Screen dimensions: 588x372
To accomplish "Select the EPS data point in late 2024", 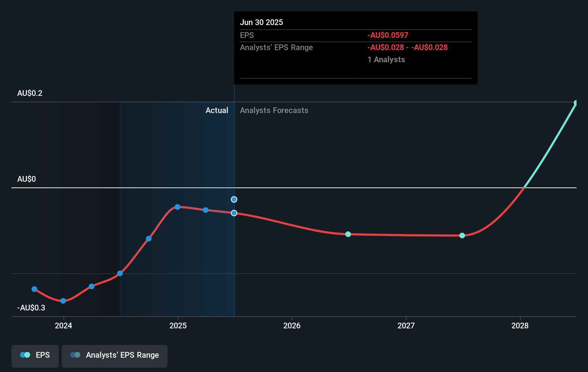I will [x=149, y=239].
